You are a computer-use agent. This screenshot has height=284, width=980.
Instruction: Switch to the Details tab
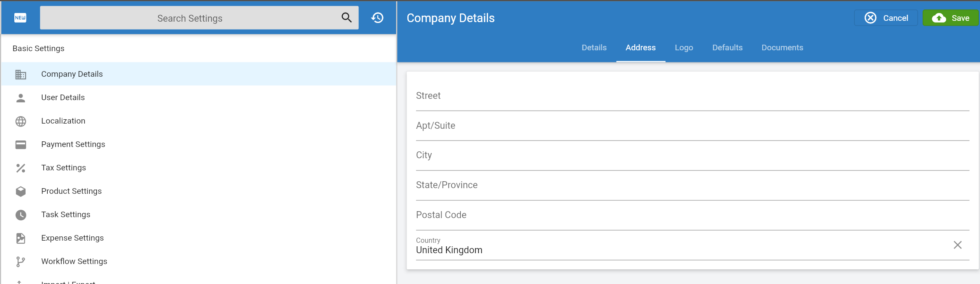(594, 48)
